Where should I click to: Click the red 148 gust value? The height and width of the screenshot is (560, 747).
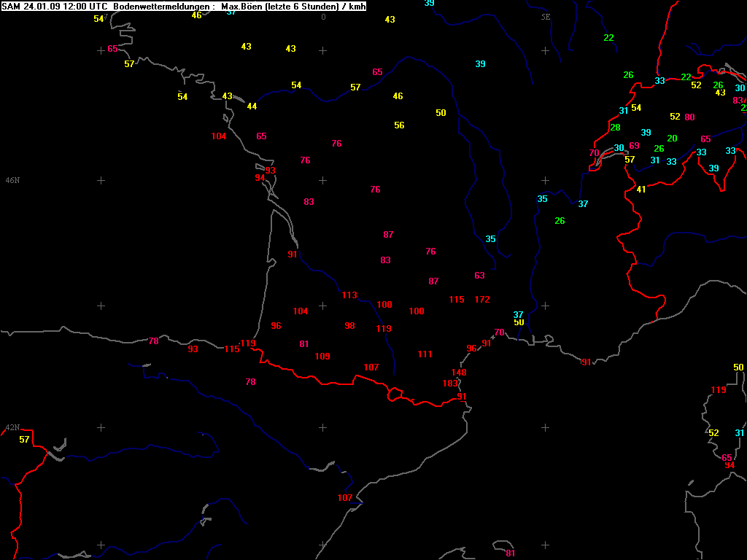click(459, 373)
